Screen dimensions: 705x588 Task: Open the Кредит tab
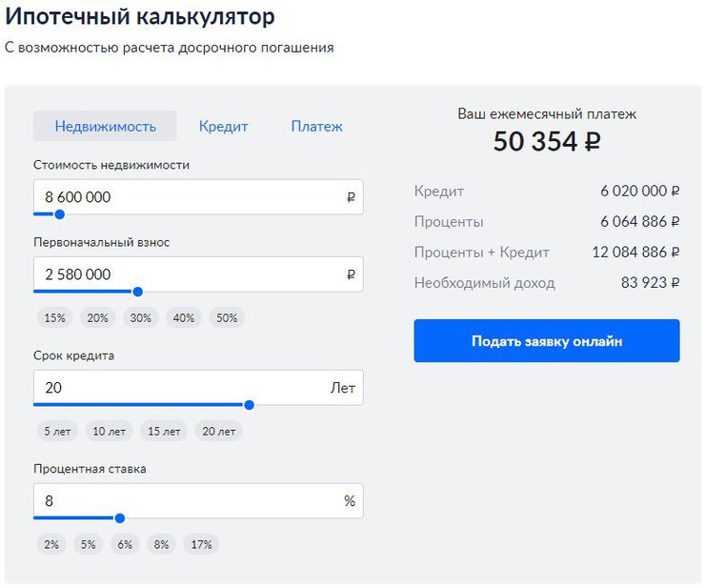point(223,126)
